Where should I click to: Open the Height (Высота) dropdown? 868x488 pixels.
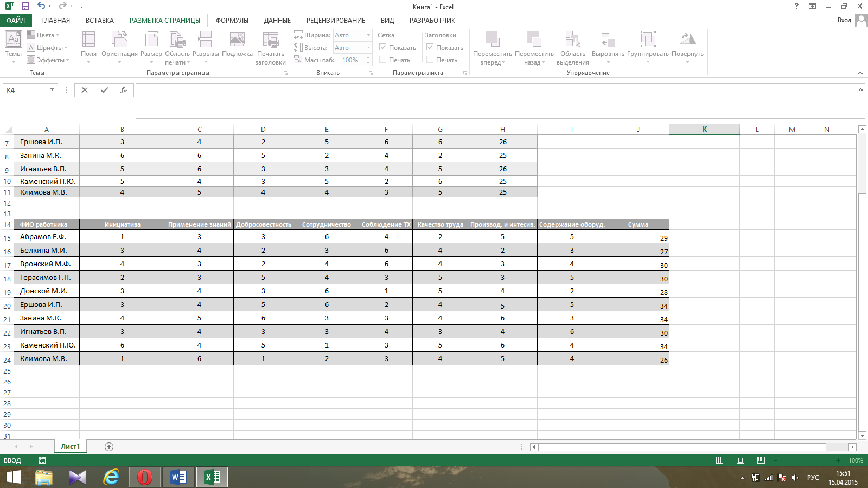click(x=368, y=48)
